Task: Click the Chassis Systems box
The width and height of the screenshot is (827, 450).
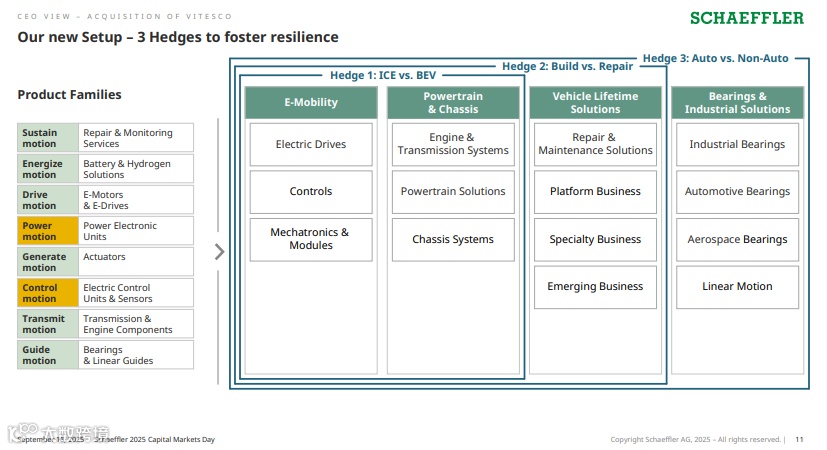Action: tap(453, 239)
